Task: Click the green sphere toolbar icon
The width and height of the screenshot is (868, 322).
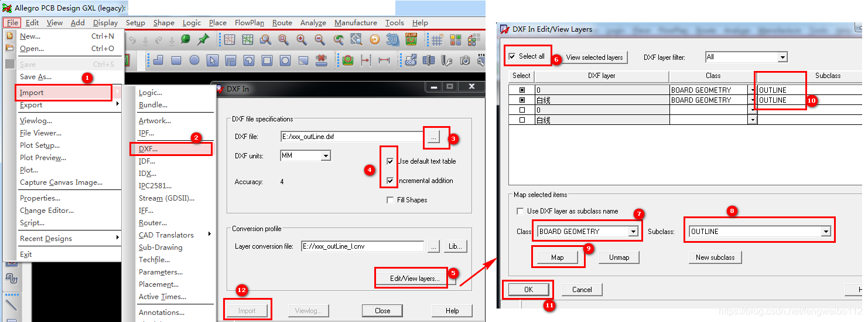Action: (x=186, y=39)
